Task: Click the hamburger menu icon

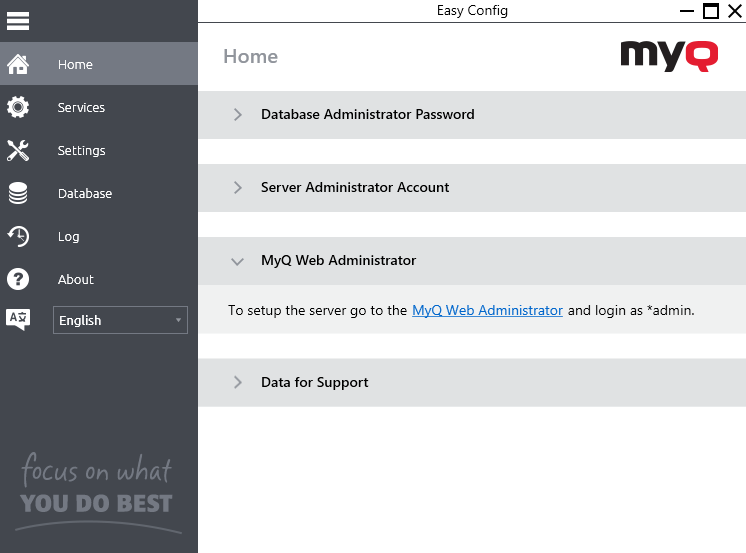Action: [x=18, y=20]
